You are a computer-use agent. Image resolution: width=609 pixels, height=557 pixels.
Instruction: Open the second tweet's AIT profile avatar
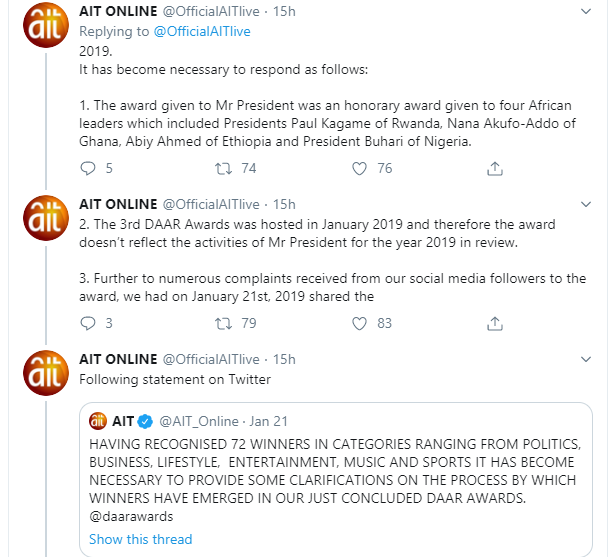(46, 218)
